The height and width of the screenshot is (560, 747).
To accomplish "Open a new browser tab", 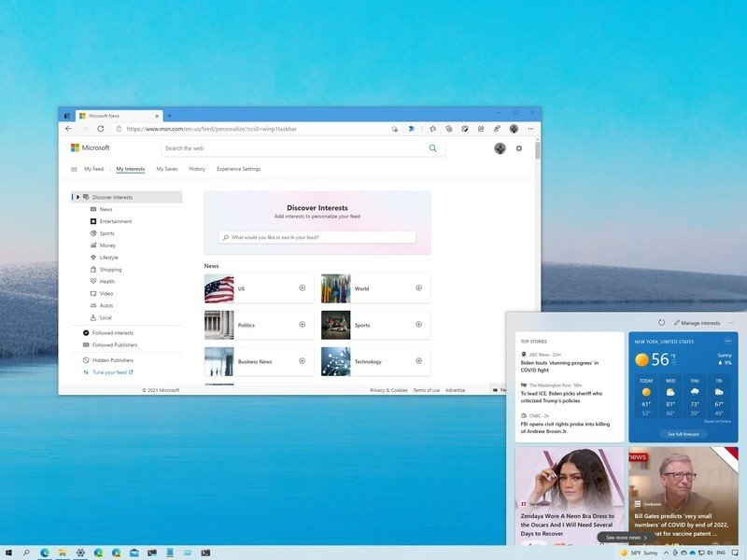I will [x=169, y=116].
